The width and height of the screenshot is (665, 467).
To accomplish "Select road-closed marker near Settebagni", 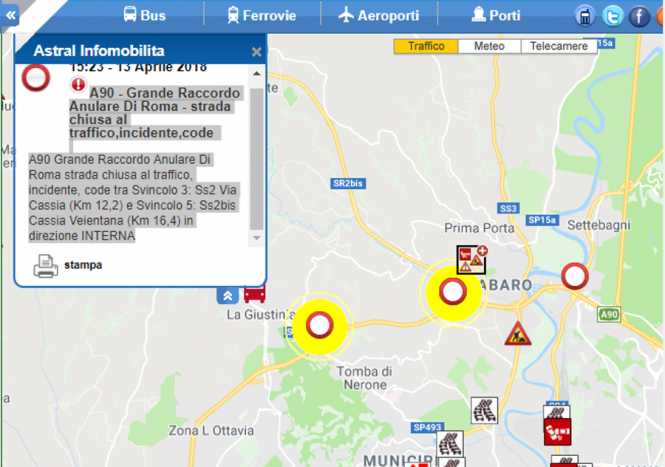I will [574, 276].
